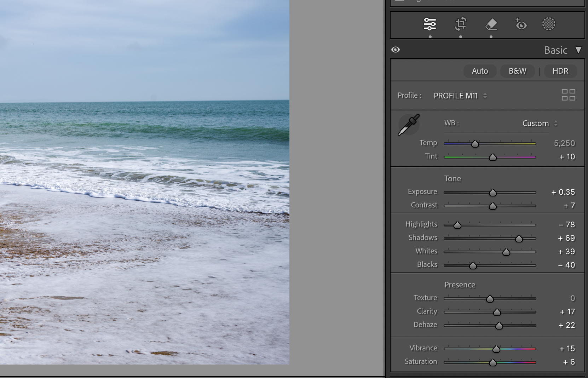Viewport: 588px width, 378px height.
Task: Click the Exposure value field
Action: coord(564,192)
